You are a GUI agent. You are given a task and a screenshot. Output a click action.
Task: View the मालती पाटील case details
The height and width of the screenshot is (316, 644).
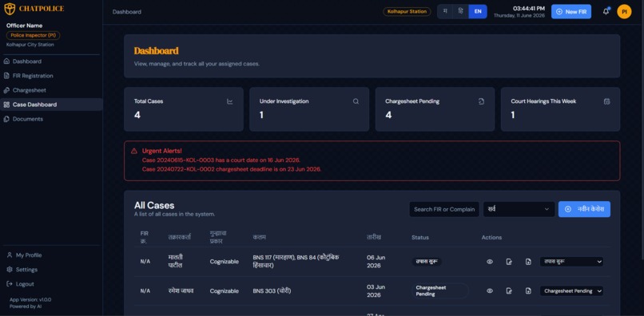tap(490, 262)
